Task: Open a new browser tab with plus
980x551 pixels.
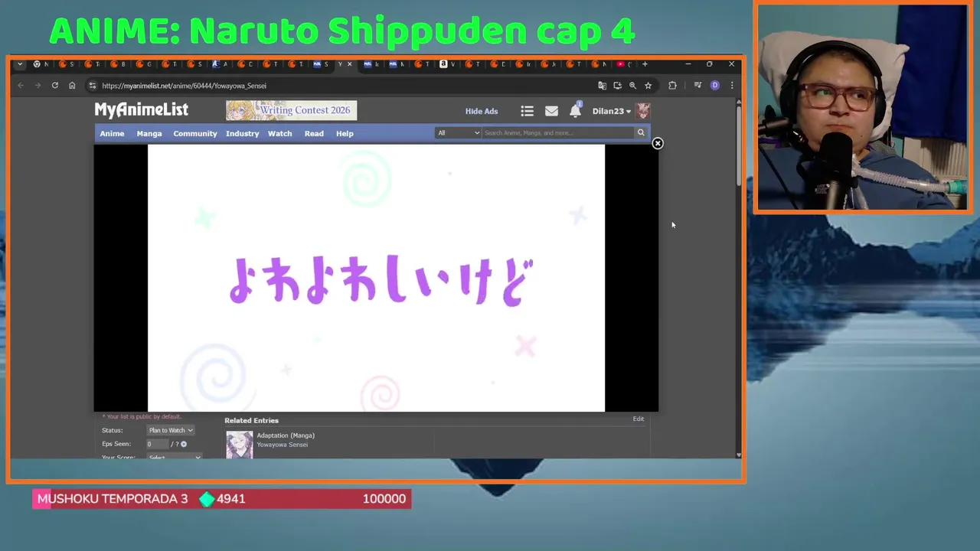Action: click(x=645, y=64)
